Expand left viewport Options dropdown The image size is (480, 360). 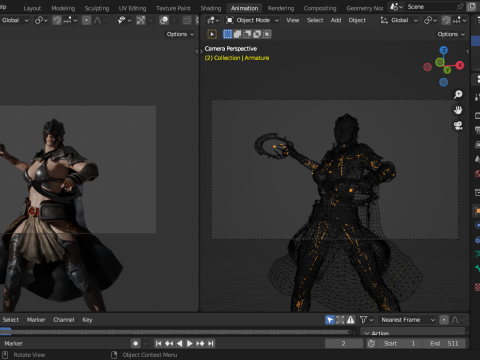[x=180, y=34]
